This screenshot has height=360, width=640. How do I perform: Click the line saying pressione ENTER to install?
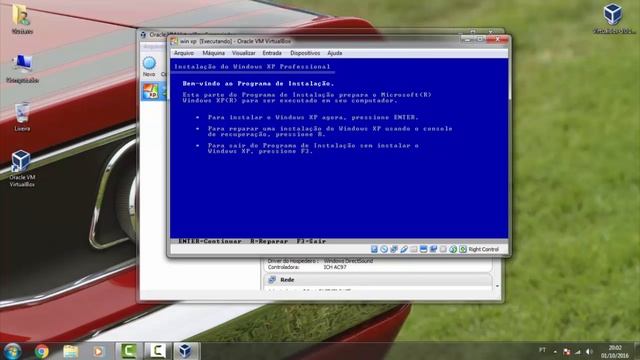pyautogui.click(x=313, y=117)
